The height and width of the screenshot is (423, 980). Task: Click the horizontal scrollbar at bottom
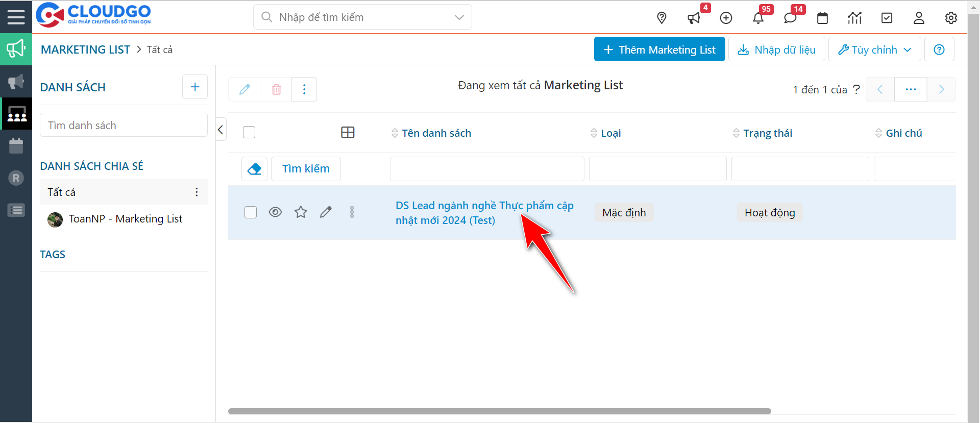click(x=499, y=411)
